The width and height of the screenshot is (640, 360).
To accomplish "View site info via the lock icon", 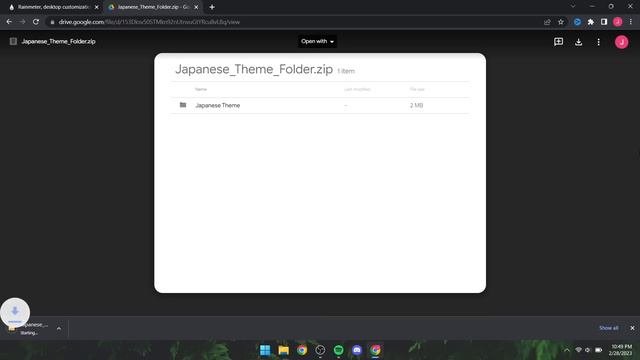I will pyautogui.click(x=52, y=22).
